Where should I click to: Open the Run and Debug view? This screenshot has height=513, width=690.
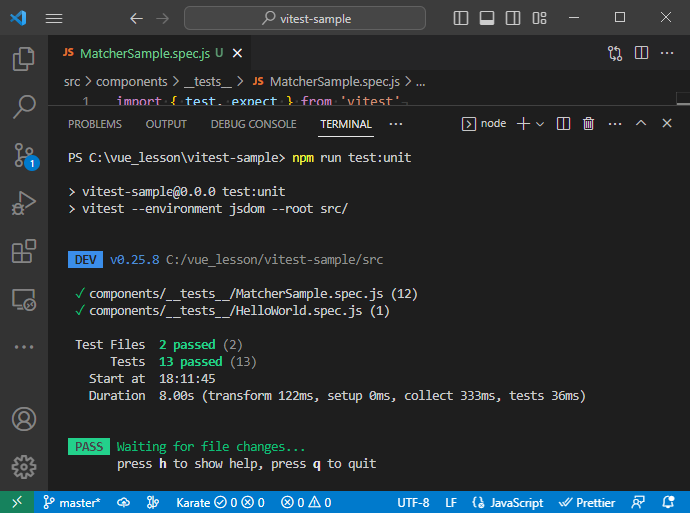(24, 203)
